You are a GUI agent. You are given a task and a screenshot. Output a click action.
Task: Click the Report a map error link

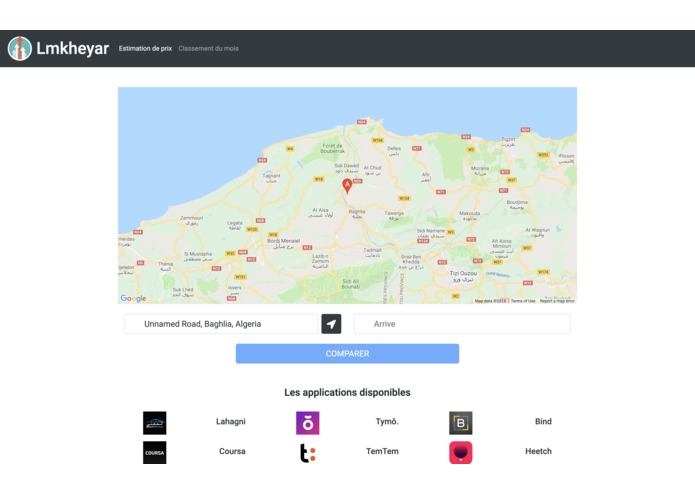(557, 301)
